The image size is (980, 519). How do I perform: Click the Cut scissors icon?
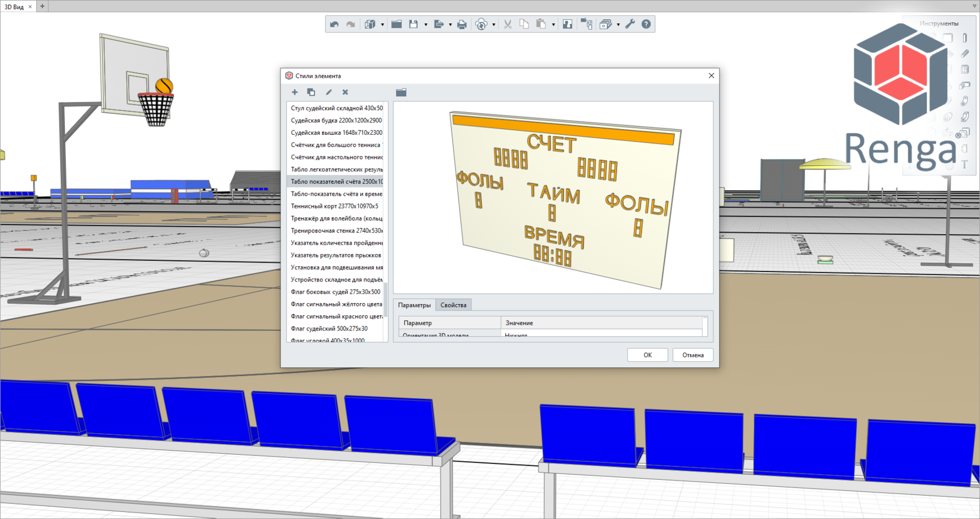508,25
